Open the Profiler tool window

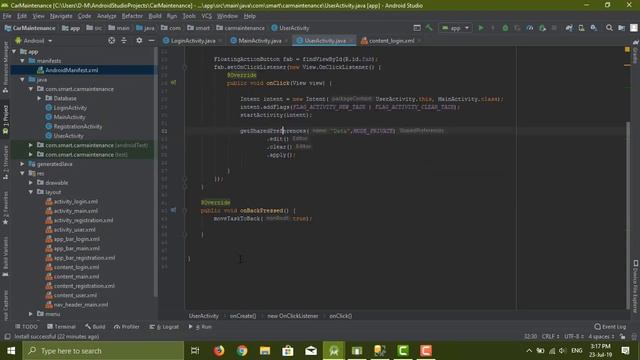127,327
